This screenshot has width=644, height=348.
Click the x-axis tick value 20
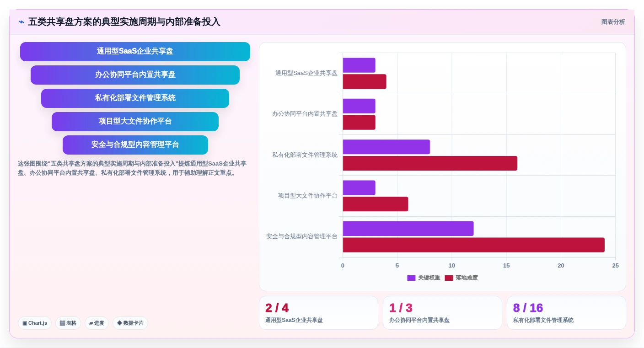click(561, 266)
